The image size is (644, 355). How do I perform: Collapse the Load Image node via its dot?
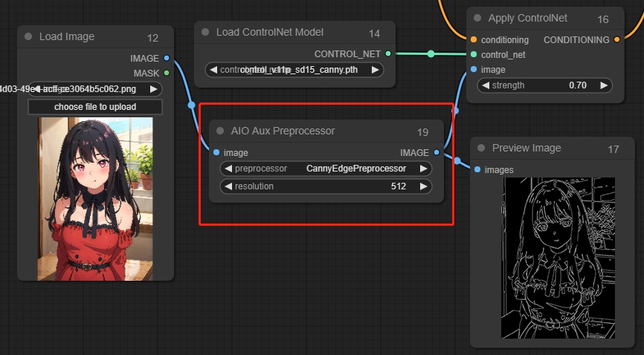coord(28,36)
